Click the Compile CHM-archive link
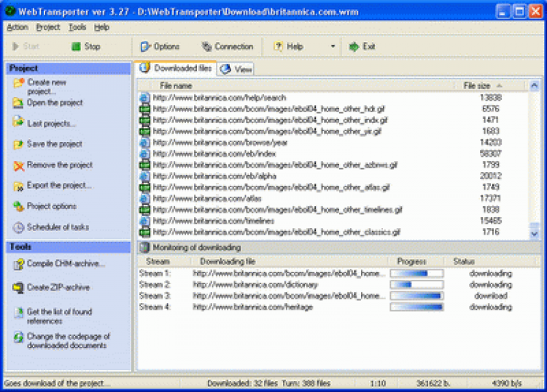Image resolution: width=547 pixels, height=392 pixels. click(66, 264)
